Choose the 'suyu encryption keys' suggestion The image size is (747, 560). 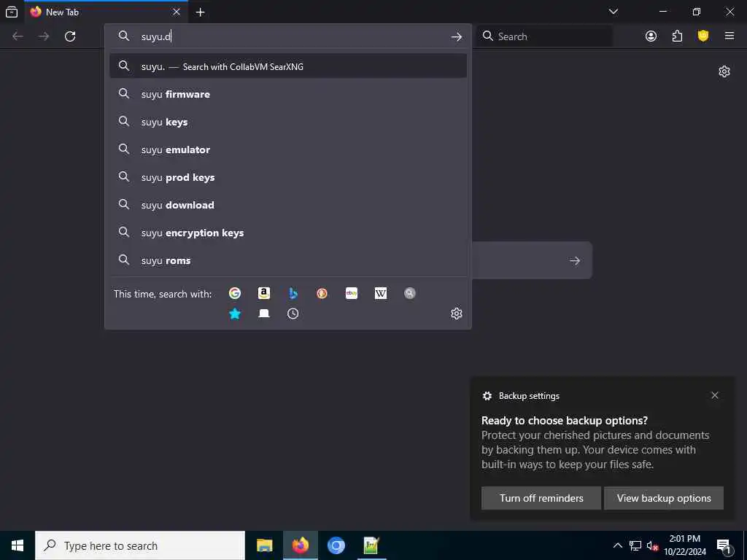(x=287, y=233)
